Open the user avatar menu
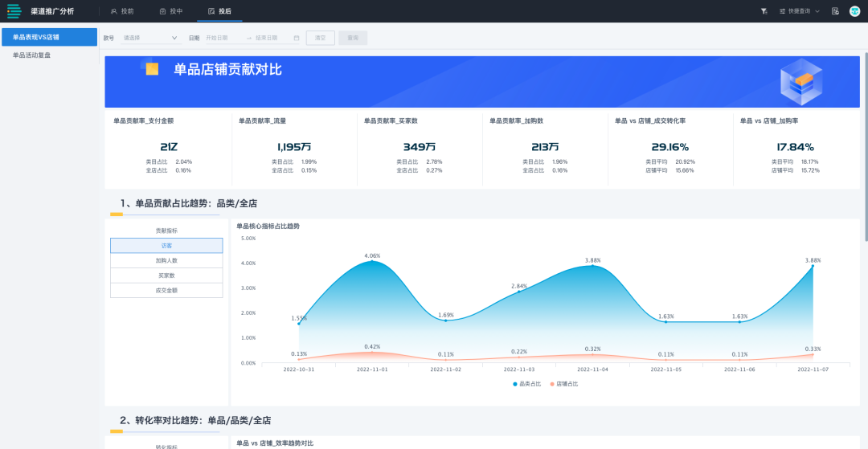 pos(854,11)
